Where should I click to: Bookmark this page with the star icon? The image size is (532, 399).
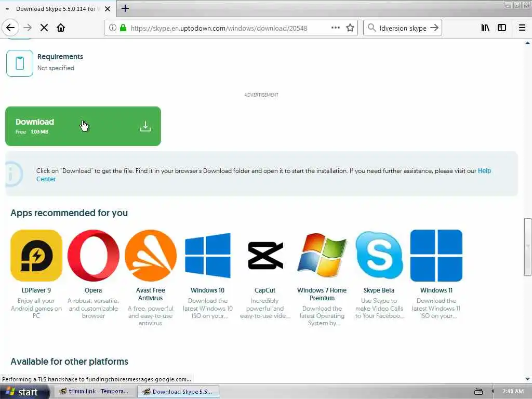point(350,28)
